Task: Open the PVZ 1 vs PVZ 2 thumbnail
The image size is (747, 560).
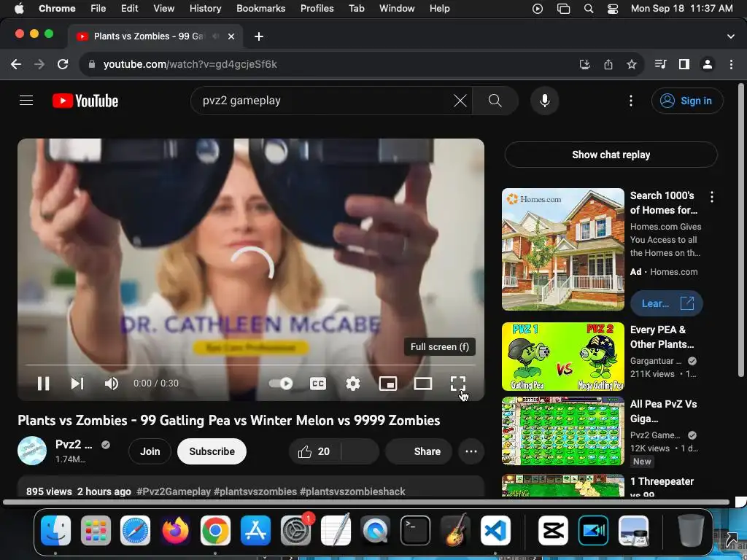Action: click(x=562, y=357)
